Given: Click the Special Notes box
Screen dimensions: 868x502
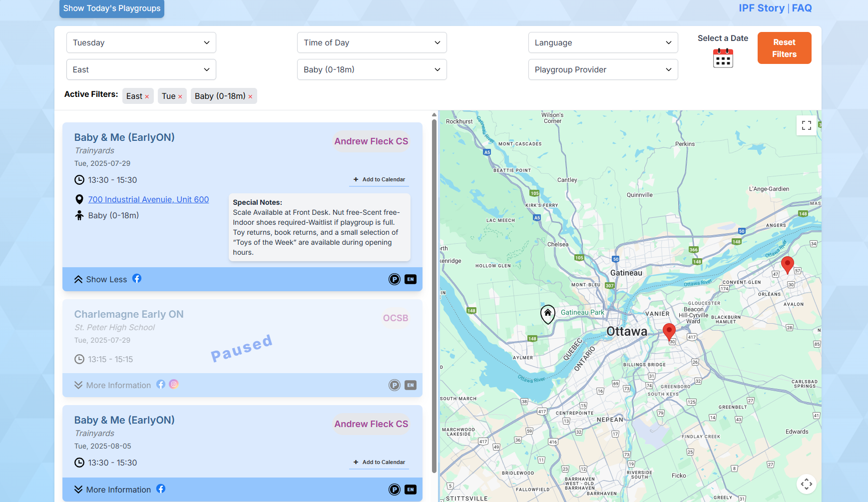Looking at the screenshot, I should [x=320, y=227].
